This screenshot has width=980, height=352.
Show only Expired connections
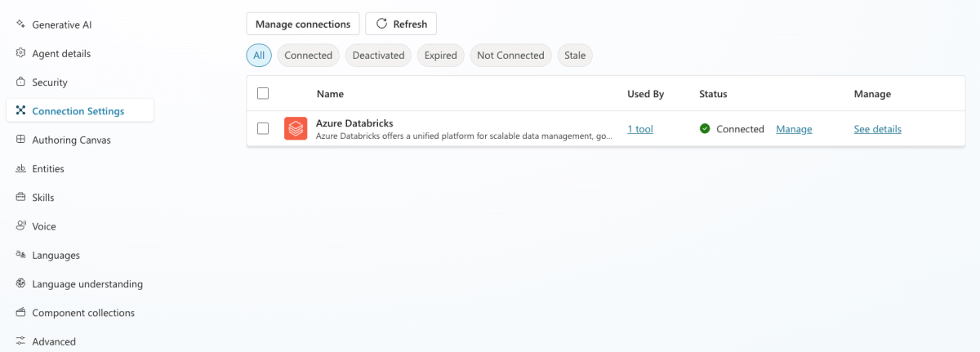pos(440,56)
